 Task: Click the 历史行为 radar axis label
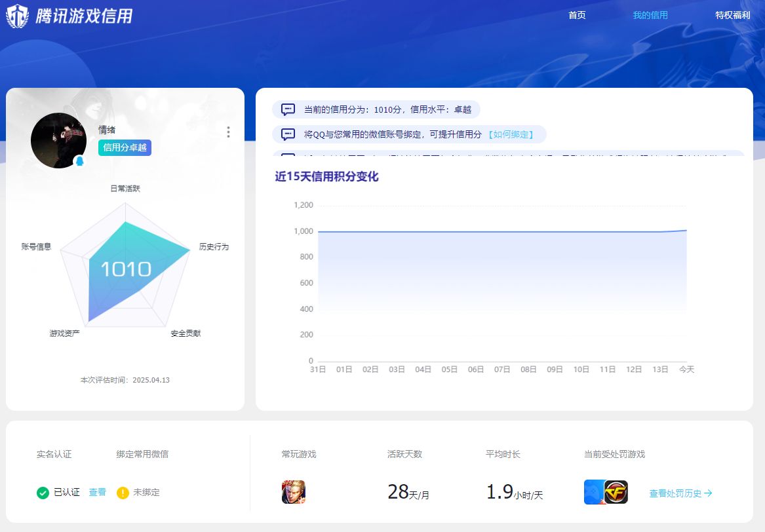[x=214, y=247]
